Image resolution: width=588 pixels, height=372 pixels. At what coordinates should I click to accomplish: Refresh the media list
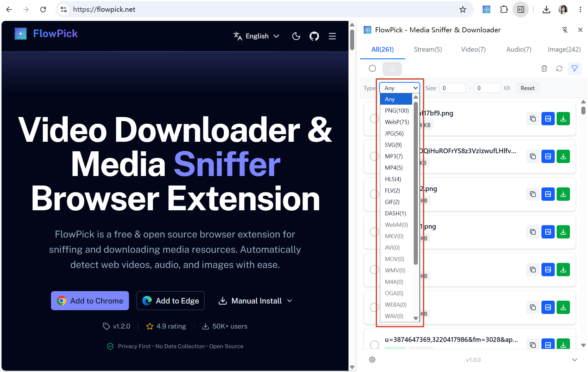pyautogui.click(x=559, y=69)
